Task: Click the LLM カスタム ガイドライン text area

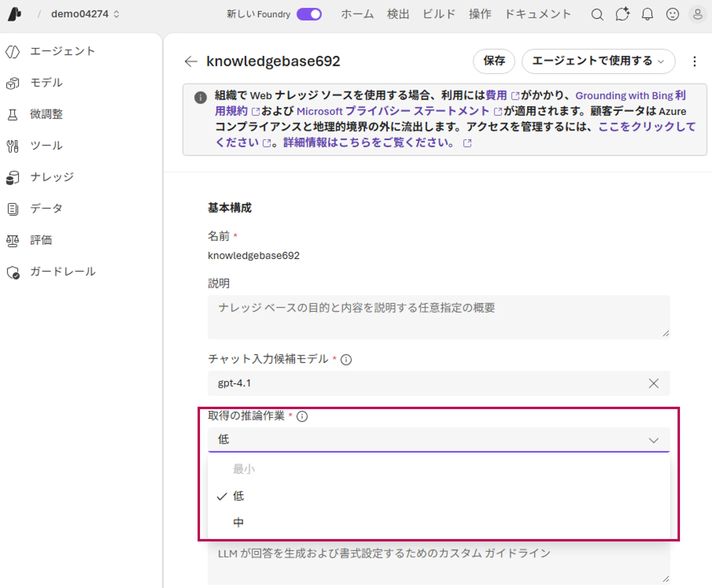Action: click(x=439, y=564)
